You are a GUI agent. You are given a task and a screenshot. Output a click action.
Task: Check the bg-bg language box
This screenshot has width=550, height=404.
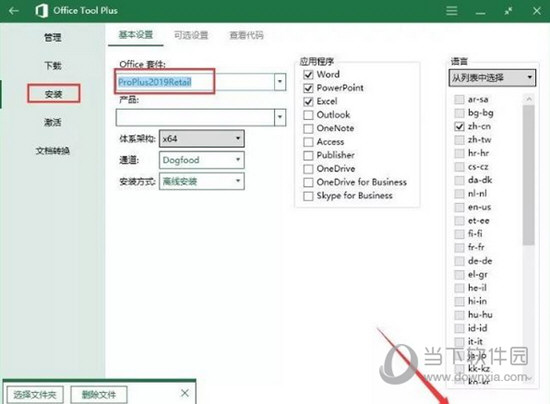tap(459, 113)
